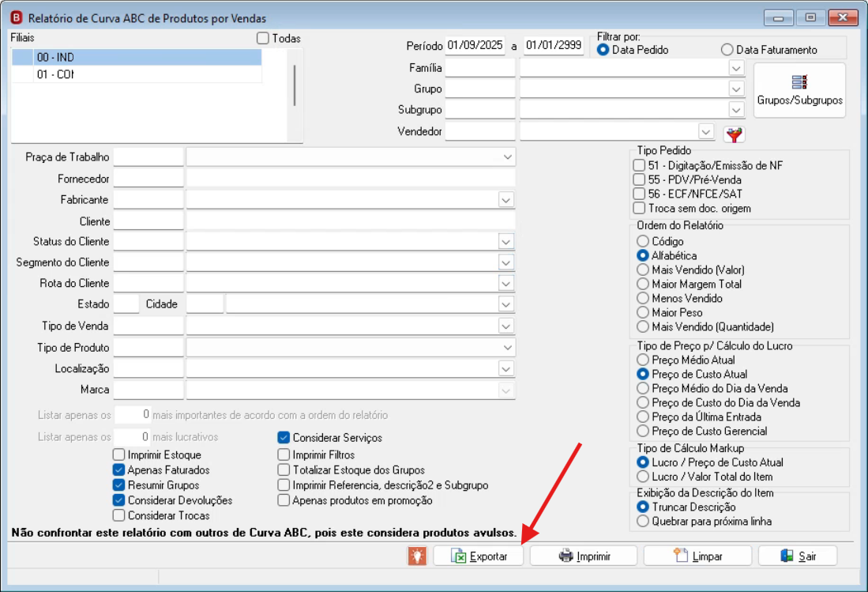
Task: Enable 51 - Digitação/Emissão de NF
Action: pos(640,165)
